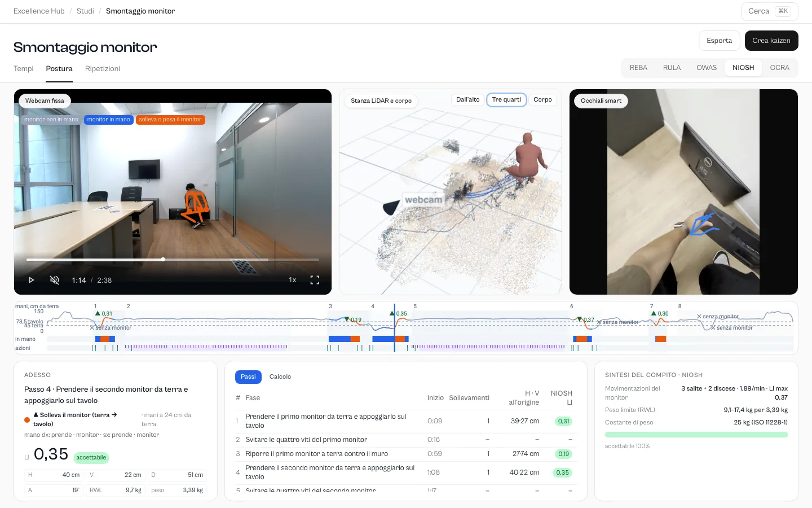The width and height of the screenshot is (812, 508).
Task: Click the Stanza LiDAR e corpo label
Action: [381, 101]
